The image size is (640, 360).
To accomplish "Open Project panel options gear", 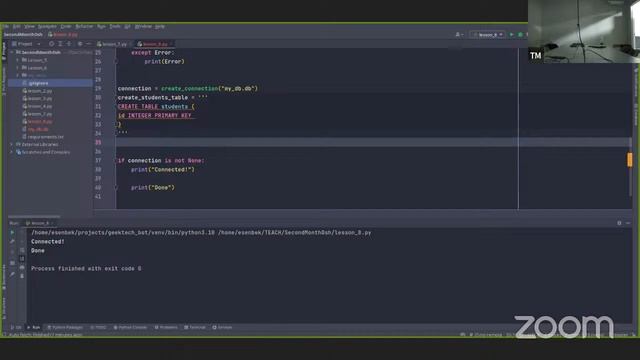I will point(80,44).
